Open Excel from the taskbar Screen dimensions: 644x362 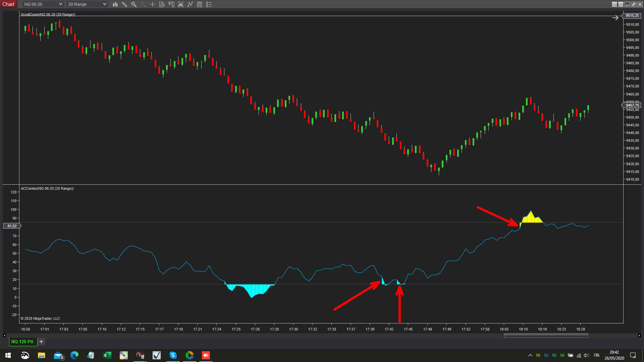[x=107, y=355]
